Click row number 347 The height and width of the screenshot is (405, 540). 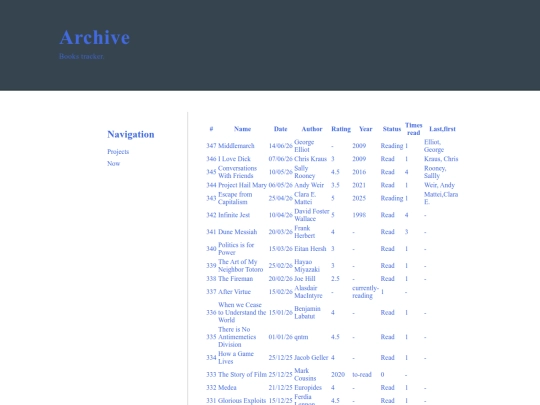[211, 146]
